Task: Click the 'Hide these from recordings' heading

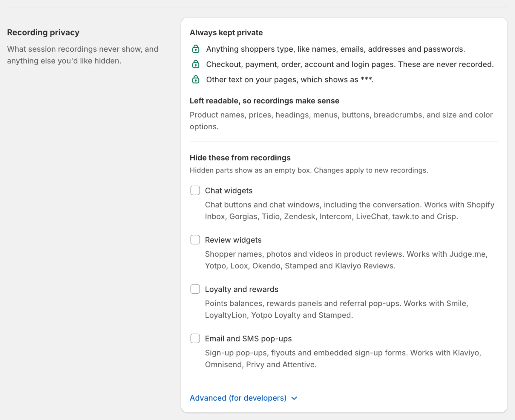Action: 240,158
